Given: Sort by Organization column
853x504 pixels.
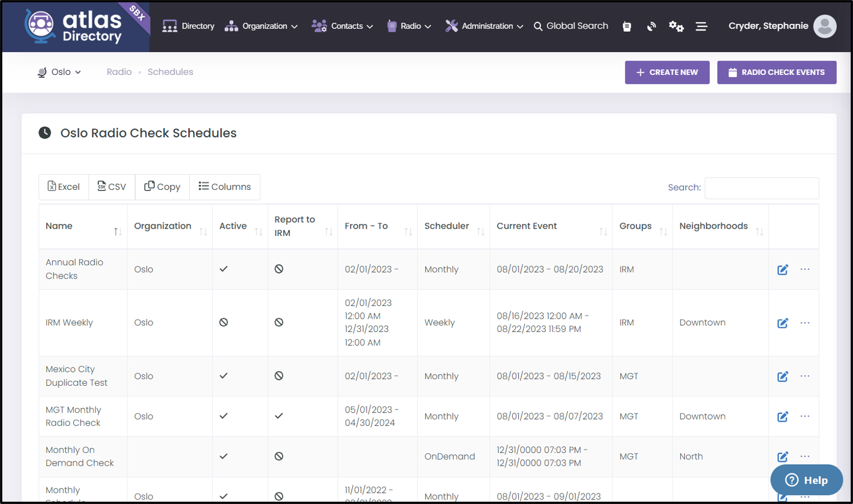Looking at the screenshot, I should (x=170, y=226).
